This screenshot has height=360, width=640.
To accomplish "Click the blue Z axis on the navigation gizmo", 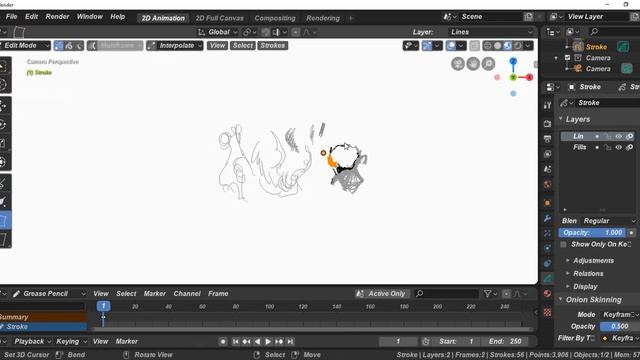I will pyautogui.click(x=513, y=61).
